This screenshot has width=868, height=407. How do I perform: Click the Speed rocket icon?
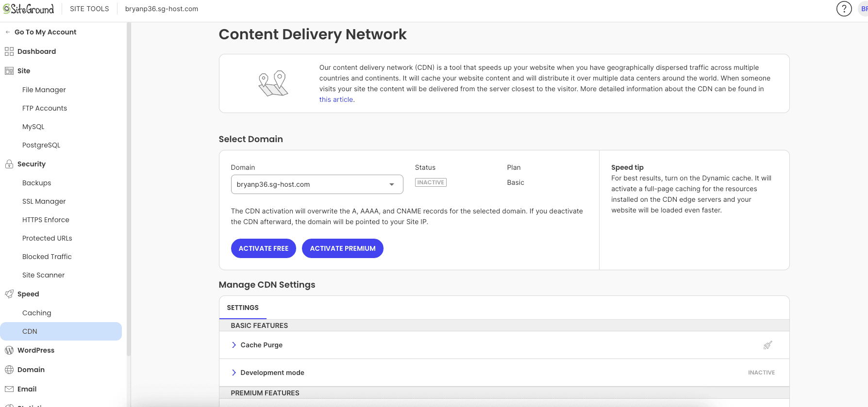point(9,294)
